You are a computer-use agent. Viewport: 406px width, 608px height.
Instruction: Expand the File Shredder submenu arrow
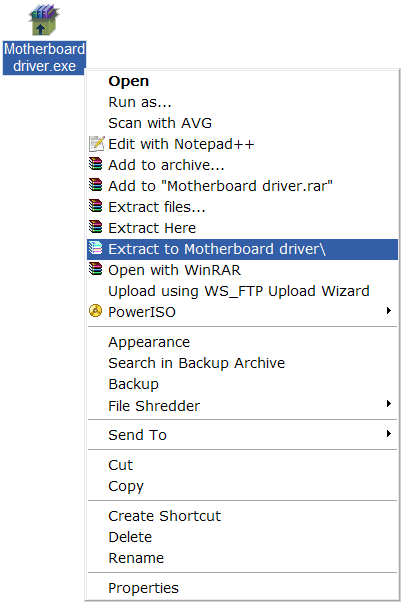pyautogui.click(x=389, y=404)
